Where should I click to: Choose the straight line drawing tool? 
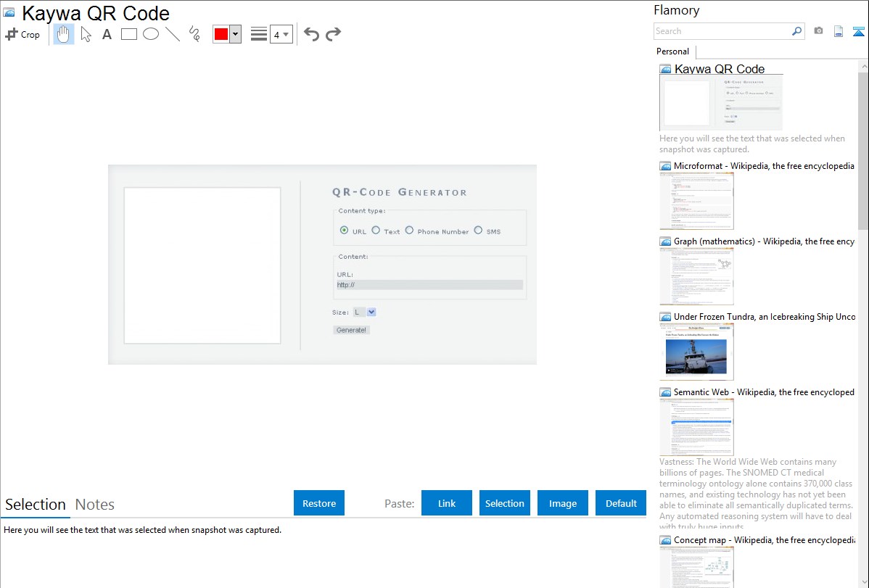173,34
